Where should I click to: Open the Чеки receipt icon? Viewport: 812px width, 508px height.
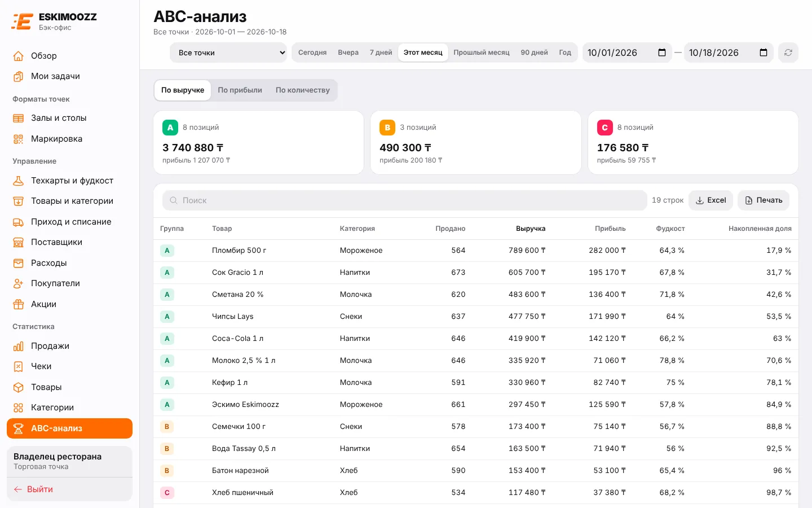[x=19, y=366]
